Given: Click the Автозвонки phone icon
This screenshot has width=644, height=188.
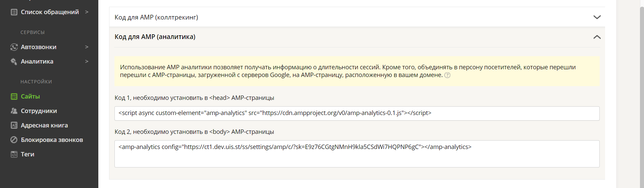Looking at the screenshot, I should (x=14, y=47).
